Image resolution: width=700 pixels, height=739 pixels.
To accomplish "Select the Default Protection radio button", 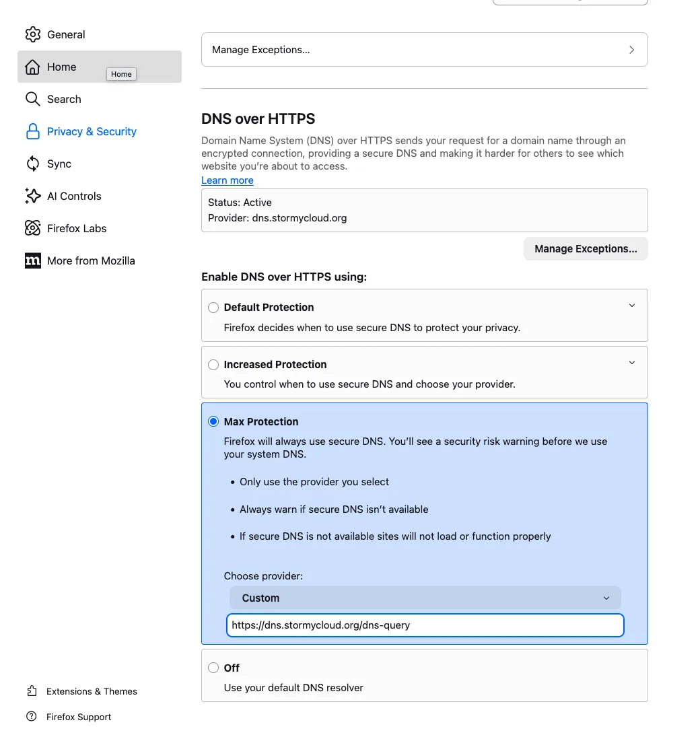I will (213, 307).
